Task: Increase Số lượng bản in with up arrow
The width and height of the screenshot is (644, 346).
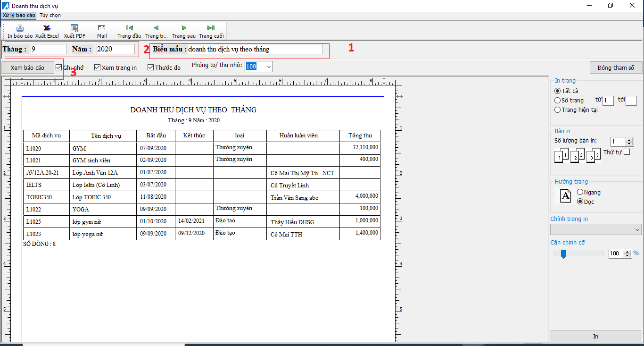Action: [629, 140]
